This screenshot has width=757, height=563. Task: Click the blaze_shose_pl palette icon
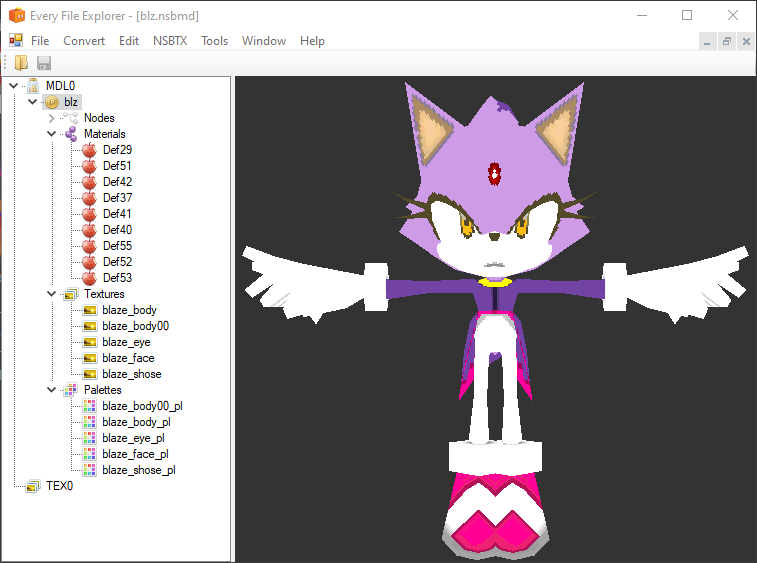coord(89,469)
